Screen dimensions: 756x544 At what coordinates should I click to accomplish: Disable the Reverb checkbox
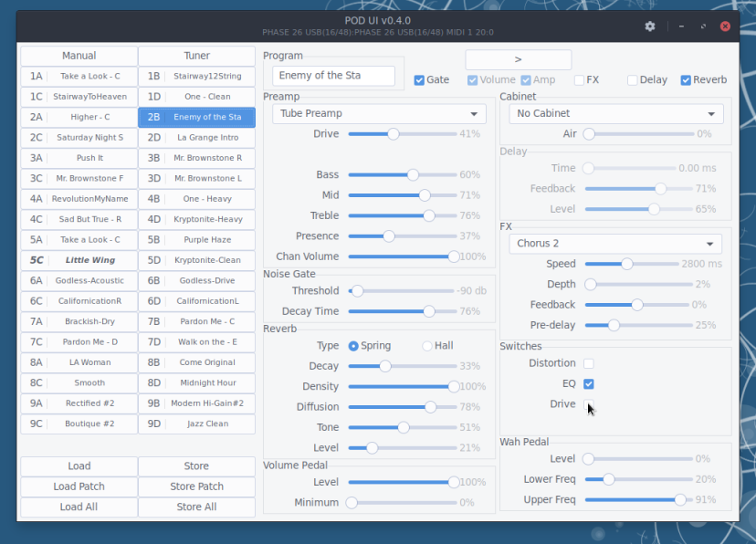(686, 80)
